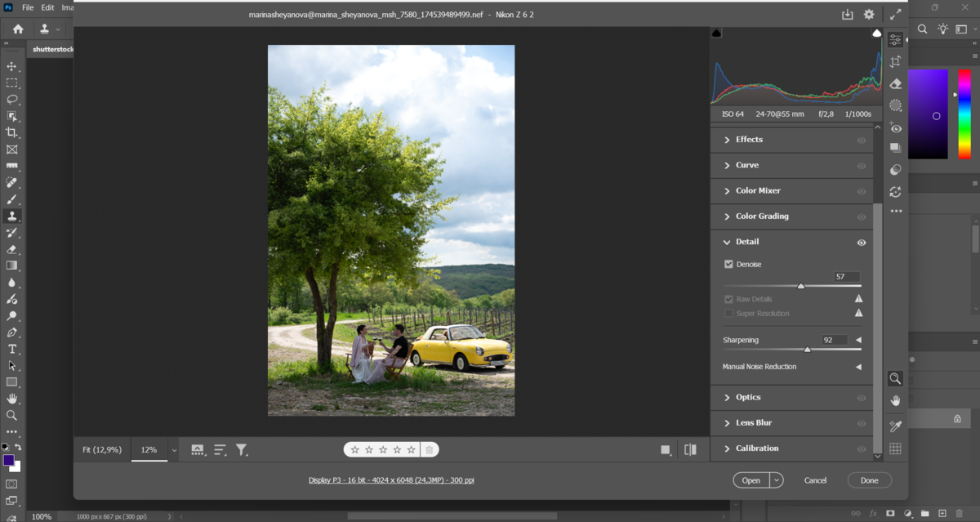980x522 pixels.
Task: Open Camera Raw more options ellipsis
Action: pos(896,211)
